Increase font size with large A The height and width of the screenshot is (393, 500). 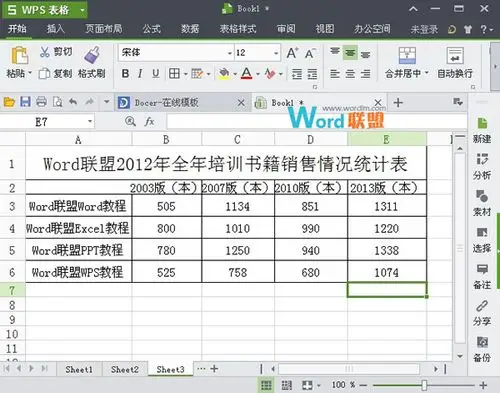(292, 53)
